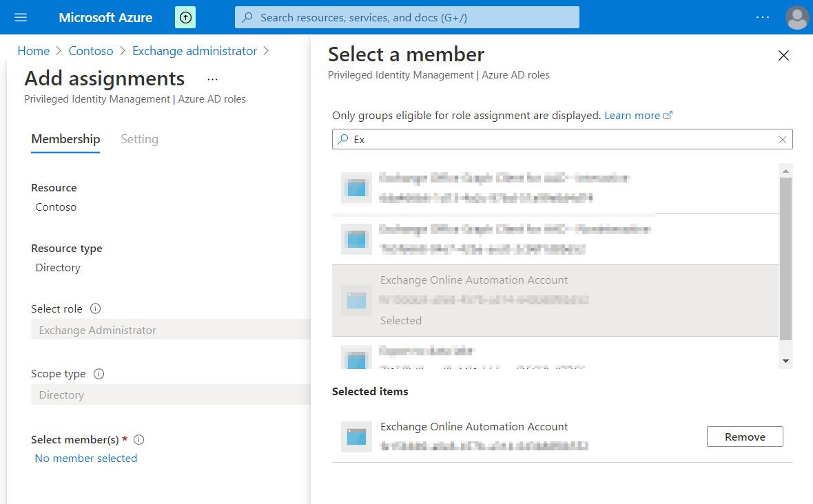Screen dimensions: 813x504
Task: Open the user account avatar
Action: 797,18
